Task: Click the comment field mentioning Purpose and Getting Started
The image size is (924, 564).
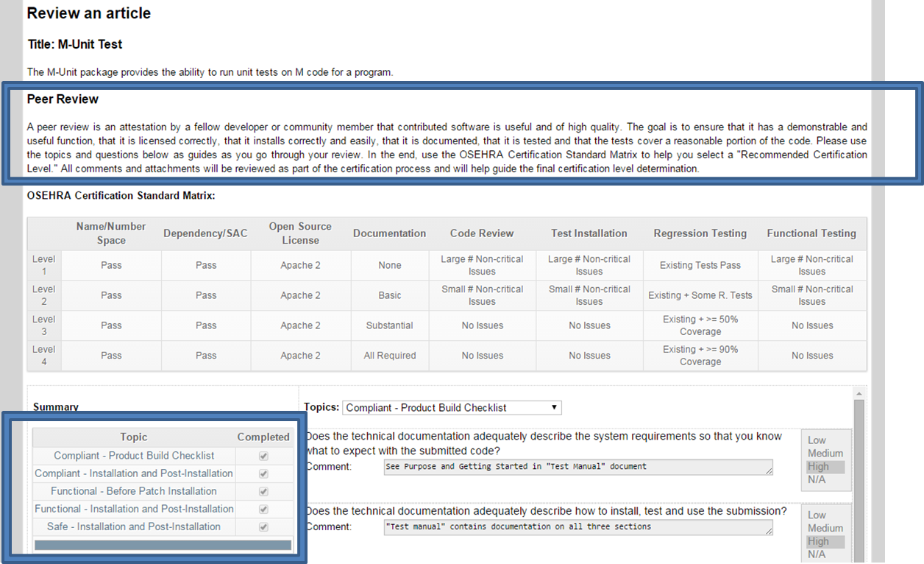Action: coord(577,467)
